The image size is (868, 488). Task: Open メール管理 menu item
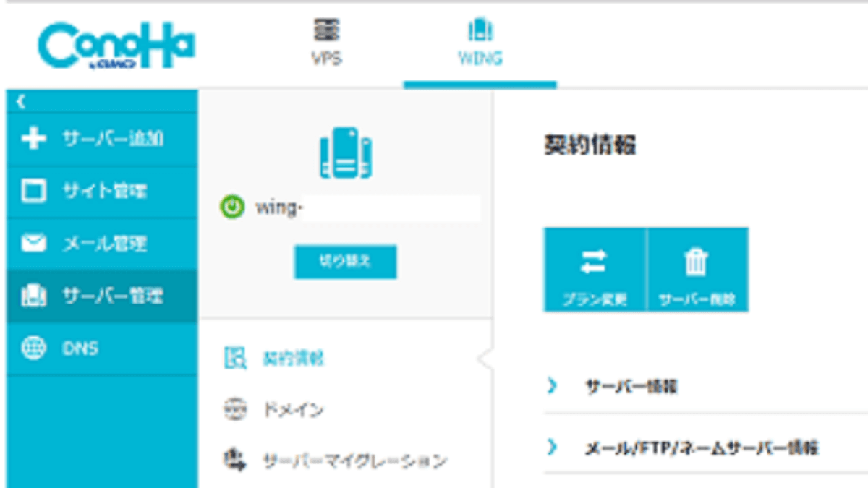102,244
